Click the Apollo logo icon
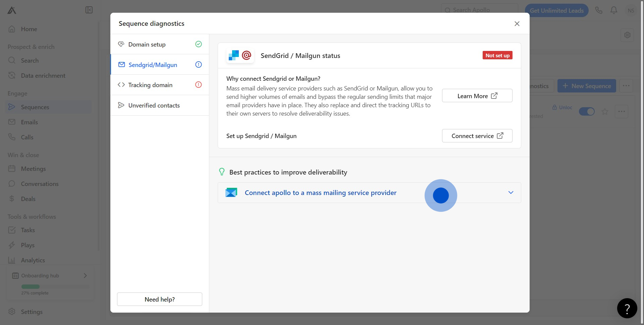This screenshot has height=325, width=644. point(12,10)
